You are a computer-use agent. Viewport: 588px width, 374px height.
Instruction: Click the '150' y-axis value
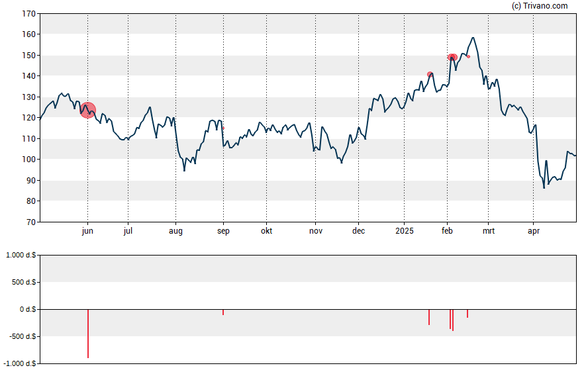pos(29,56)
